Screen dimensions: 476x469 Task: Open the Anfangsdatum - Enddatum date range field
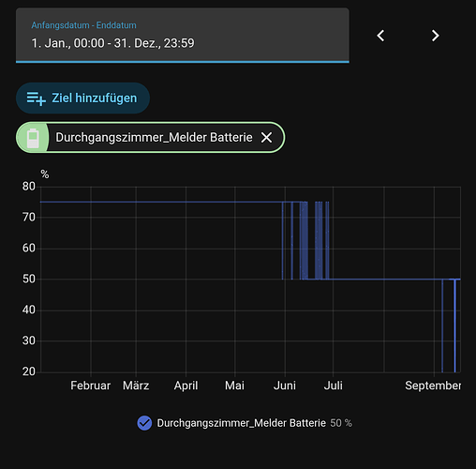(183, 35)
